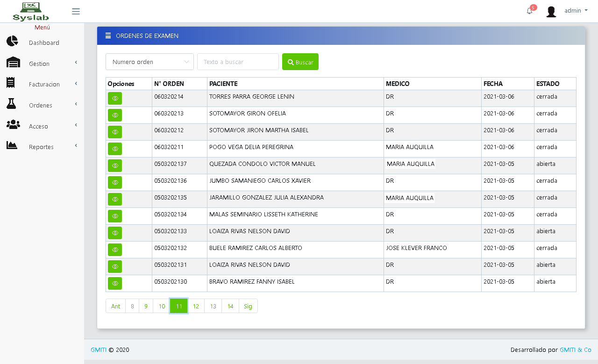Focus the Texto a buscar field
This screenshot has width=598, height=364.
pyautogui.click(x=238, y=62)
